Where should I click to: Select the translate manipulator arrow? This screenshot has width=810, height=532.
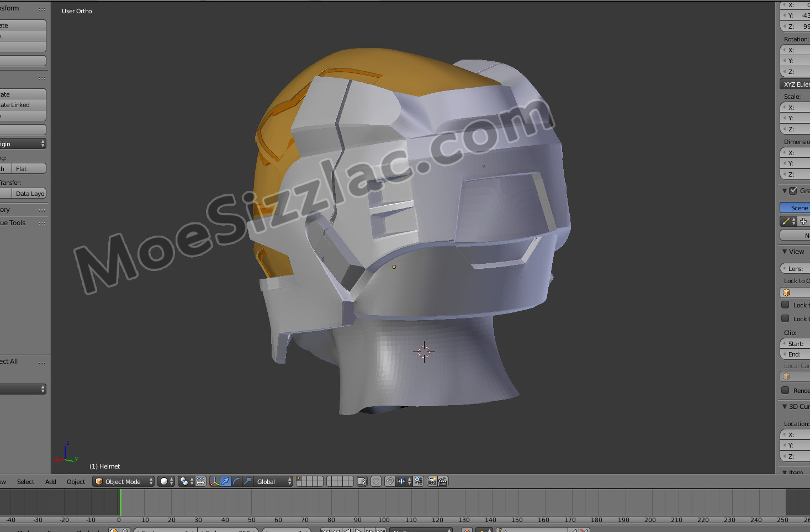[225, 481]
